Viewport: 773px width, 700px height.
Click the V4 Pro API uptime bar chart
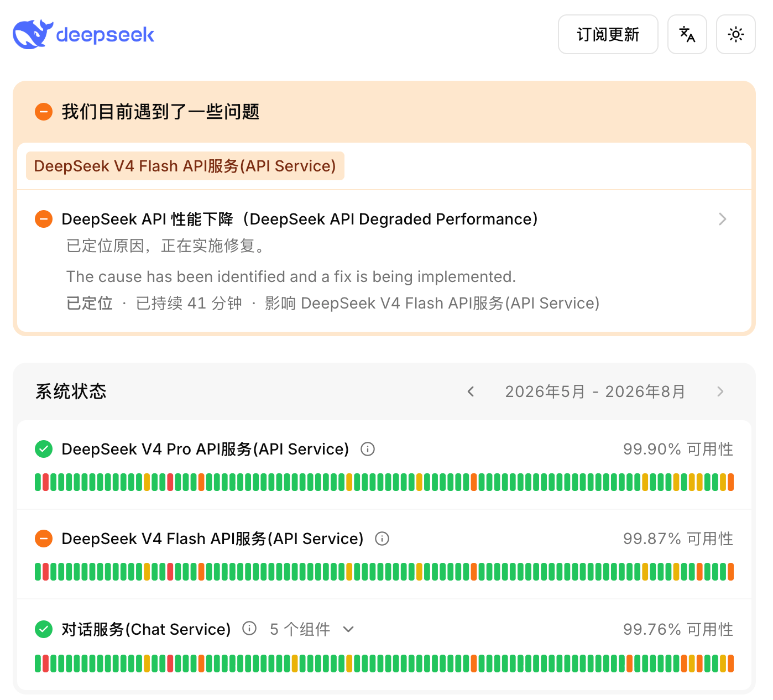point(384,482)
